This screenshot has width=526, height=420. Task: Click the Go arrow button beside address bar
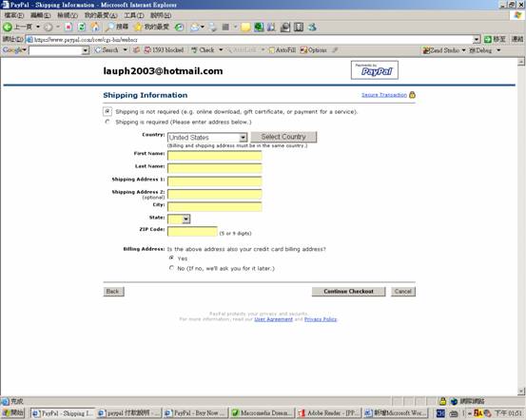tap(487, 39)
